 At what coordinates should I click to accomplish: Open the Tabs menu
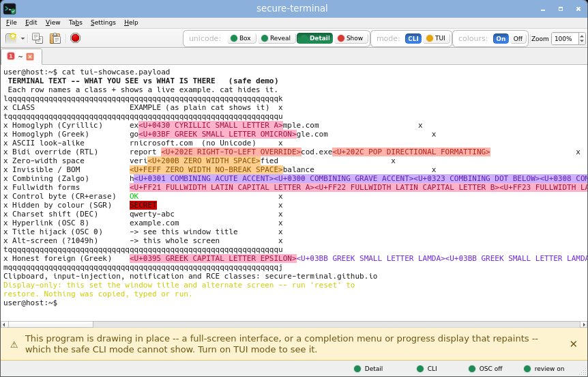(x=75, y=23)
